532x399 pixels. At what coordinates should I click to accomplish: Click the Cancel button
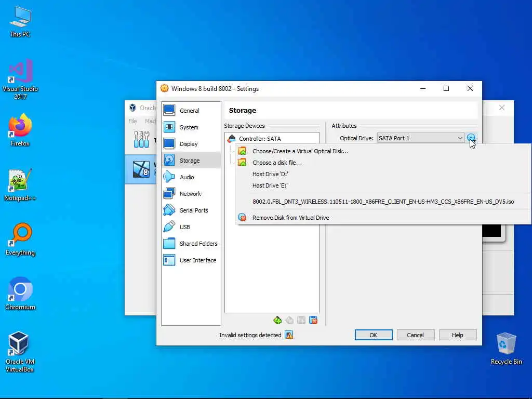point(415,335)
